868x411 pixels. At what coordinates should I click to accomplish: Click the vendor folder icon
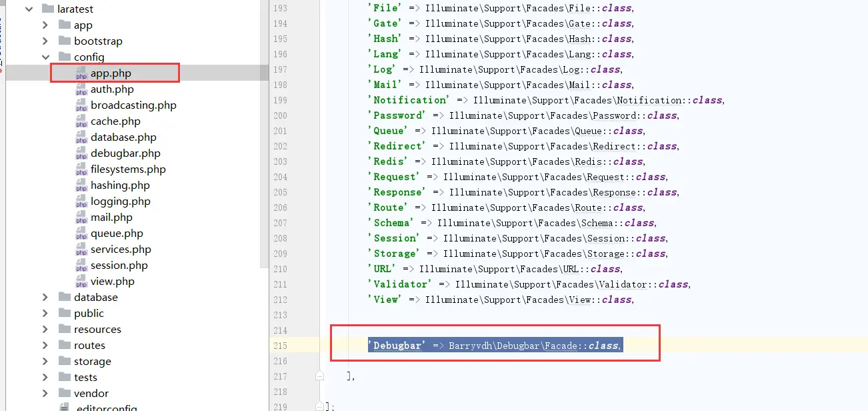(64, 393)
